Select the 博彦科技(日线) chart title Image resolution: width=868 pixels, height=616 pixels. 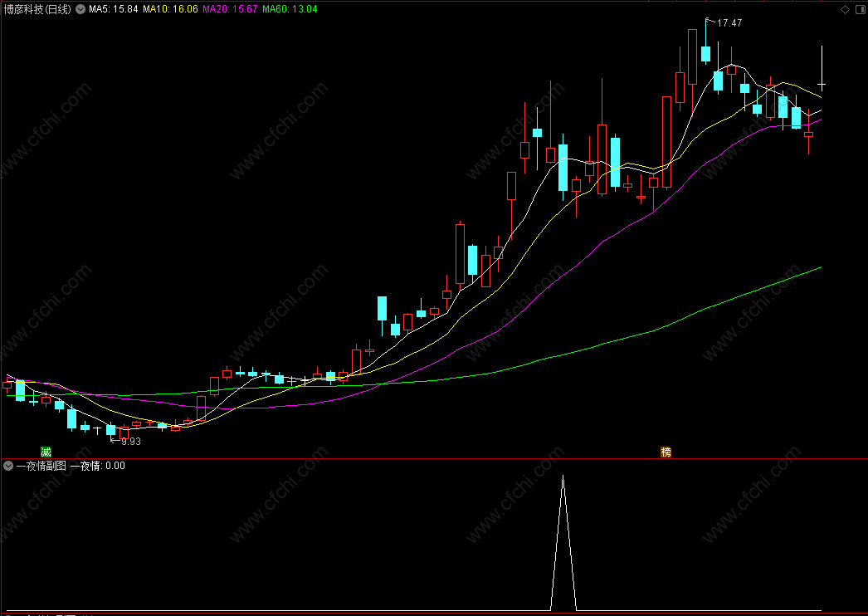click(x=37, y=9)
